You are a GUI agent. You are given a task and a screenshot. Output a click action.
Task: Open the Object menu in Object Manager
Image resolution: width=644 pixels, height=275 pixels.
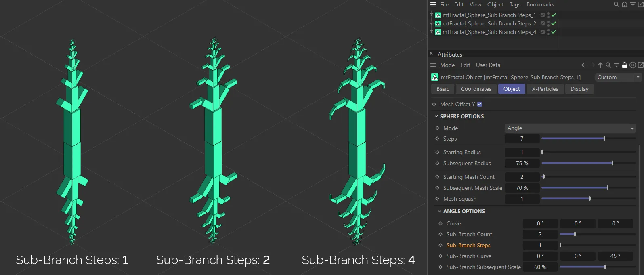pos(495,4)
